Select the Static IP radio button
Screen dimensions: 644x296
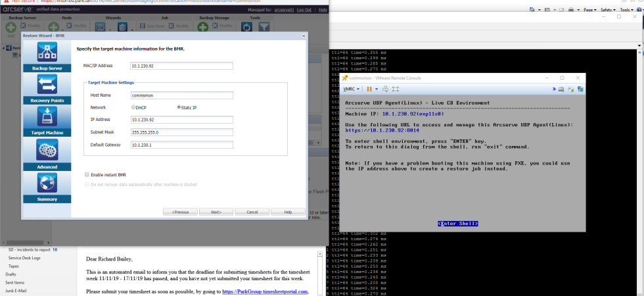click(179, 107)
